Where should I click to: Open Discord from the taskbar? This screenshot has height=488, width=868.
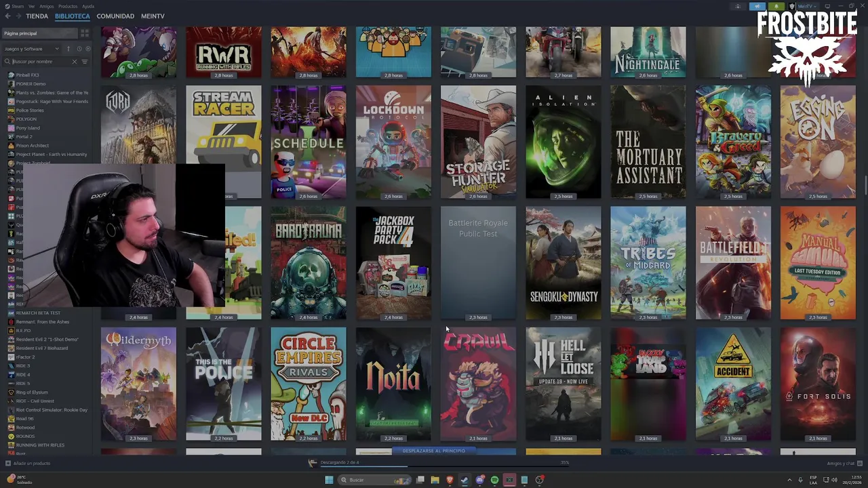tap(479, 480)
